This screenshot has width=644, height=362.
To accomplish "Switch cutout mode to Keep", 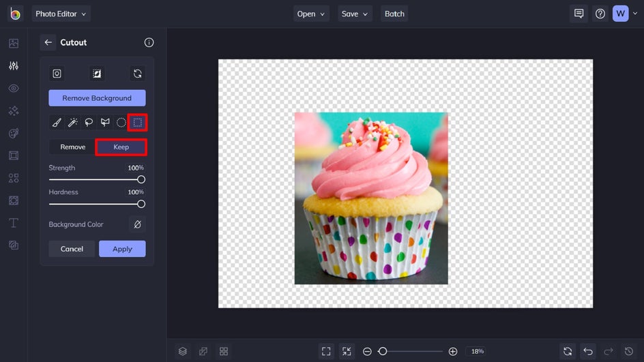I will 121,147.
